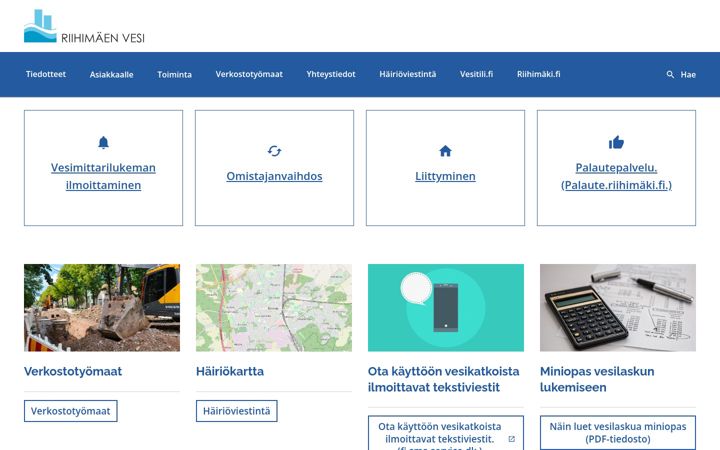Open the Yhteystiedot menu item

331,74
